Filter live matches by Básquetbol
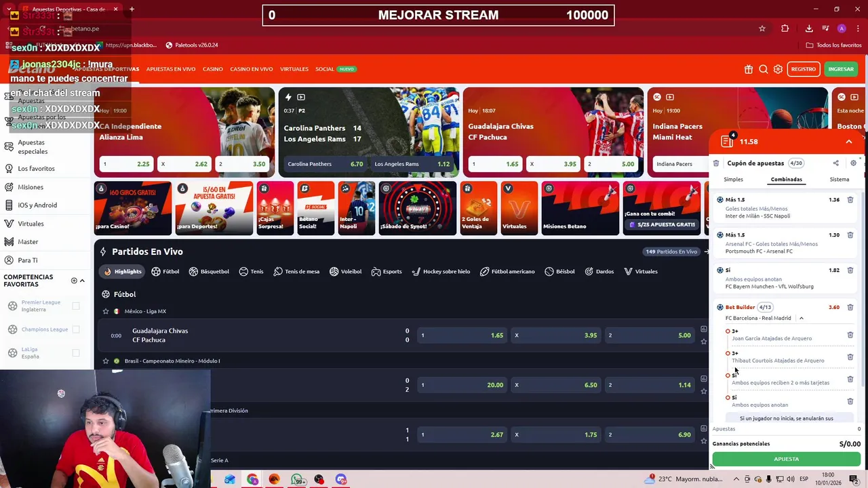868x488 pixels. 209,272
